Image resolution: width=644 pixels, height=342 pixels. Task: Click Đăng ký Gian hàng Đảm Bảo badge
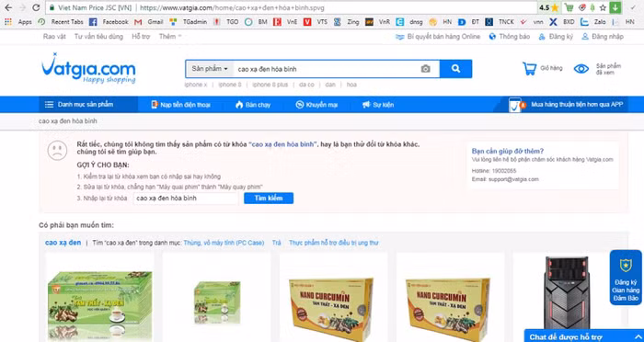(x=626, y=277)
